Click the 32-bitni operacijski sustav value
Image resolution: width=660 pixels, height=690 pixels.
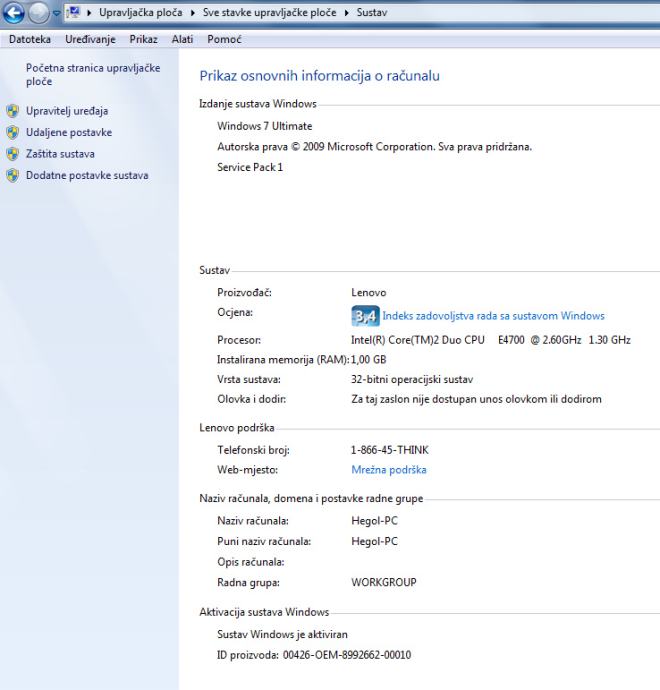[412, 380]
